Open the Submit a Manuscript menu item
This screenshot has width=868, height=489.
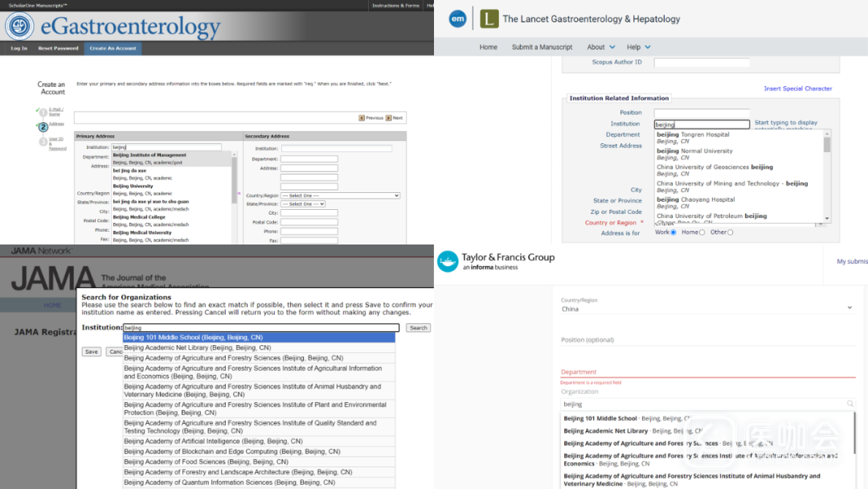(542, 47)
